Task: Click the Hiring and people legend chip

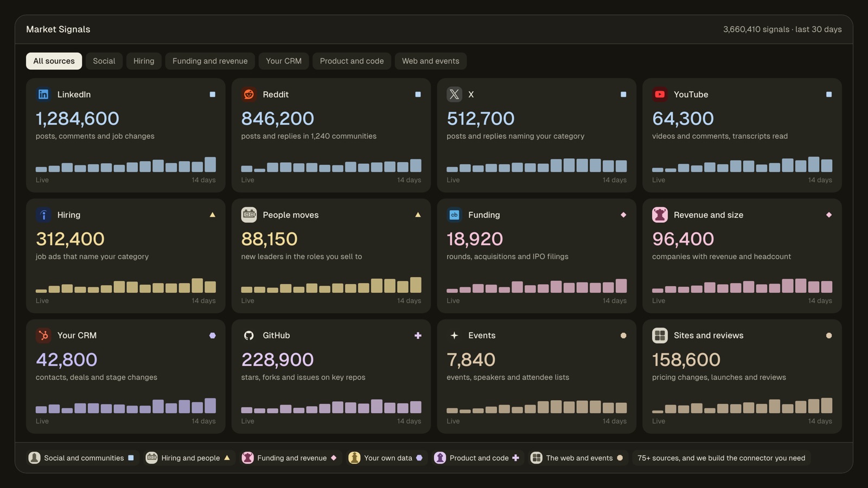Action: tap(189, 458)
